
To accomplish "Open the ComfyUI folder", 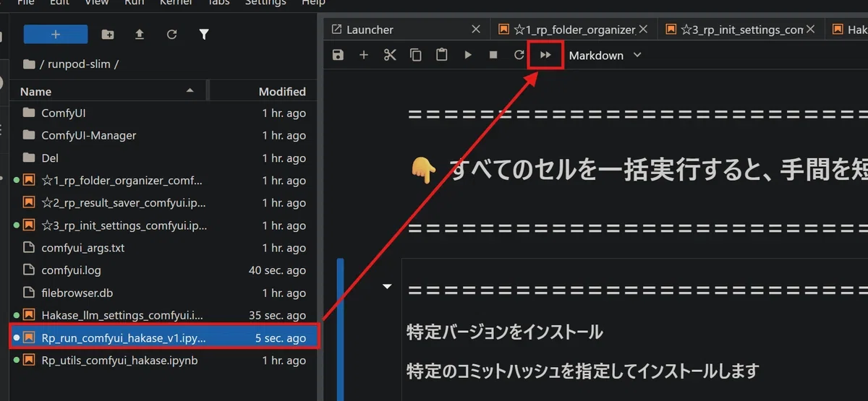I will 163,113.
